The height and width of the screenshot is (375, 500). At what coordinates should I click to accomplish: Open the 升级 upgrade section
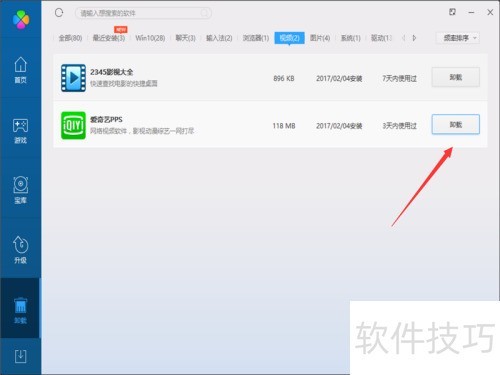(20, 249)
